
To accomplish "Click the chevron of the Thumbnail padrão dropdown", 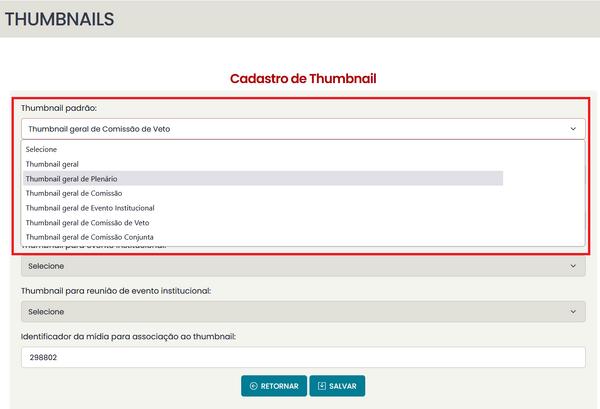I will [573, 129].
